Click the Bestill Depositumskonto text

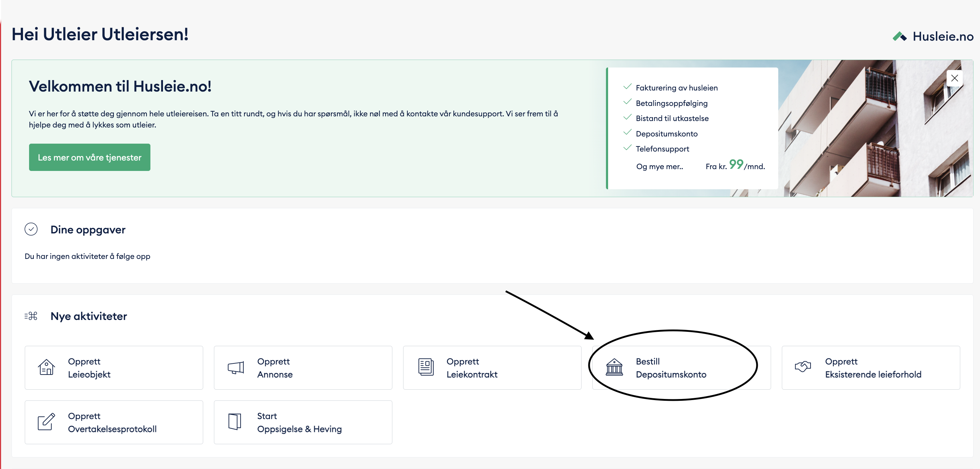point(671,368)
